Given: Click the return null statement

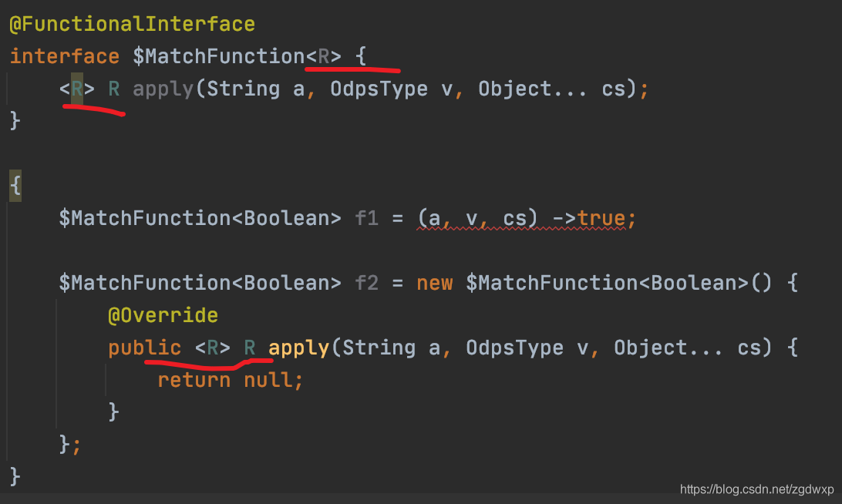Looking at the screenshot, I should tap(230, 380).
